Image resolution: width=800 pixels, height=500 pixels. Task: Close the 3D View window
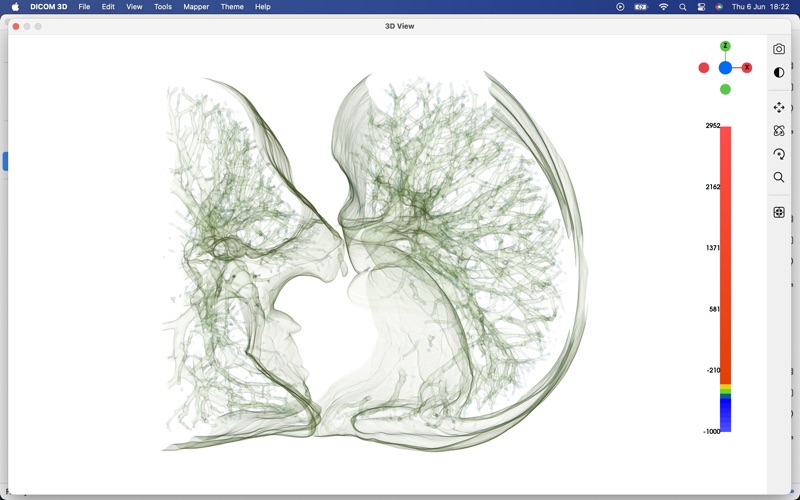coord(16,26)
